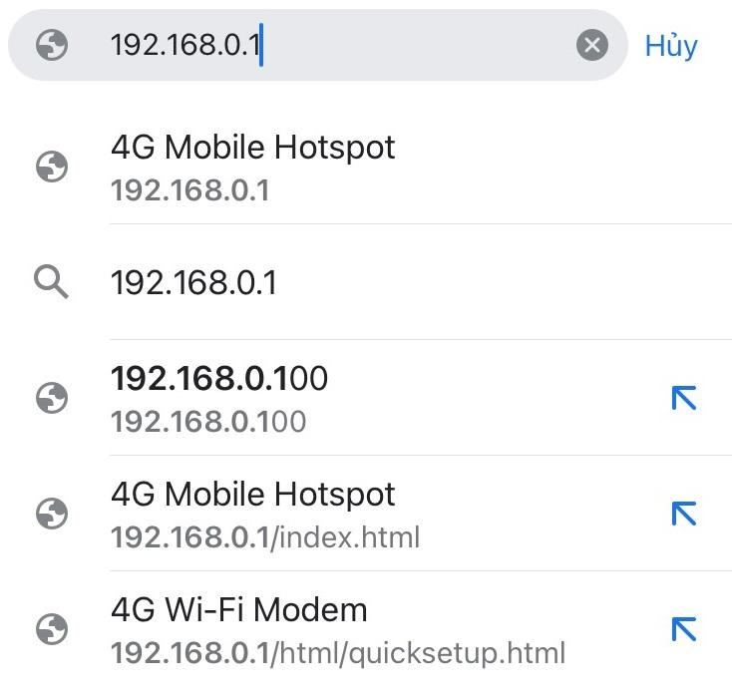Fill address bar using the arrow beside 192.168.0.100
The height and width of the screenshot is (700, 732).
point(684,398)
